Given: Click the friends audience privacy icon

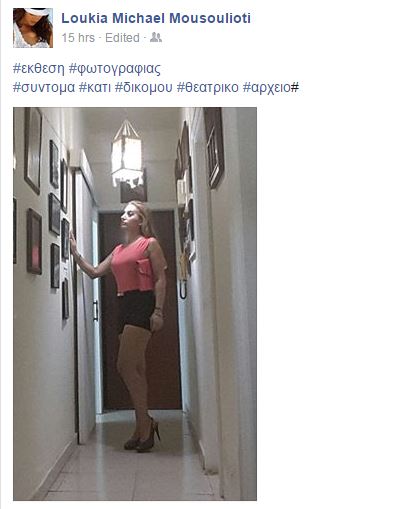Looking at the screenshot, I should 156,37.
